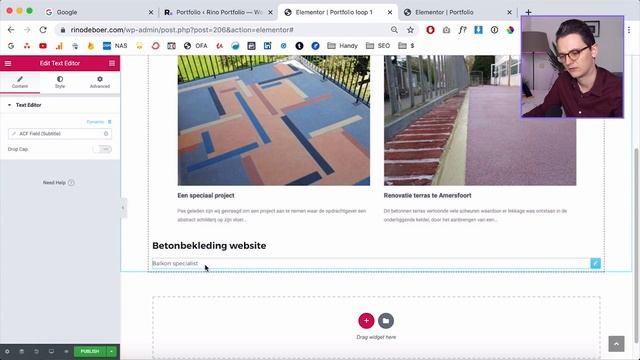Screen dimensions: 640x360
Task: Add a template with the folder button
Action: [386, 321]
